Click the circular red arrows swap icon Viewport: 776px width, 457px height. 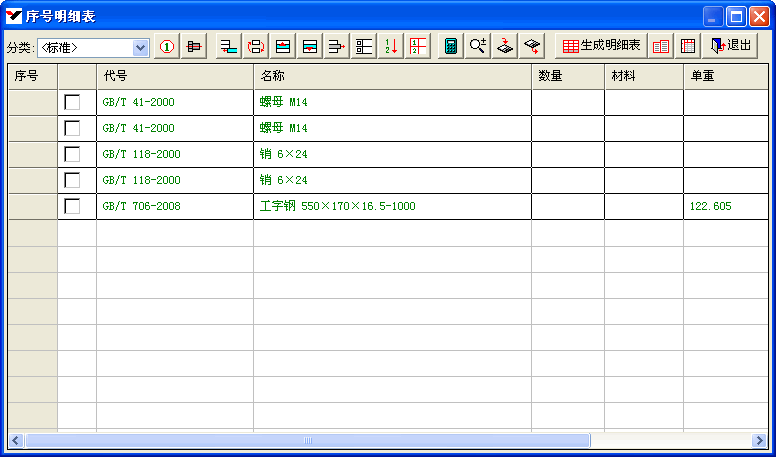pos(256,46)
